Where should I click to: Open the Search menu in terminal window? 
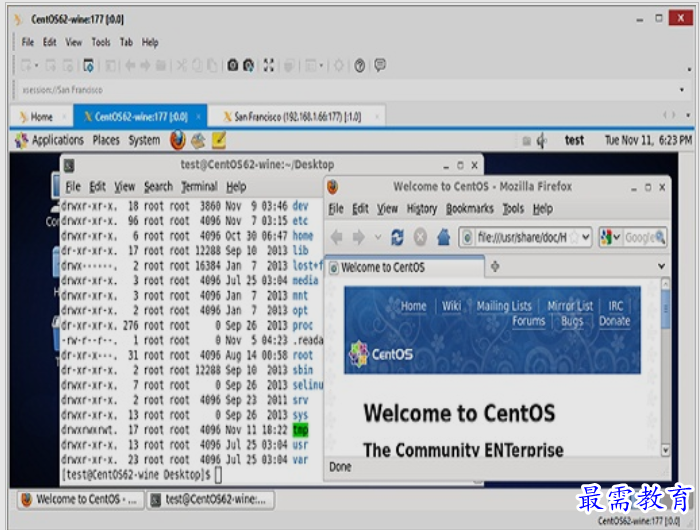[x=158, y=187]
